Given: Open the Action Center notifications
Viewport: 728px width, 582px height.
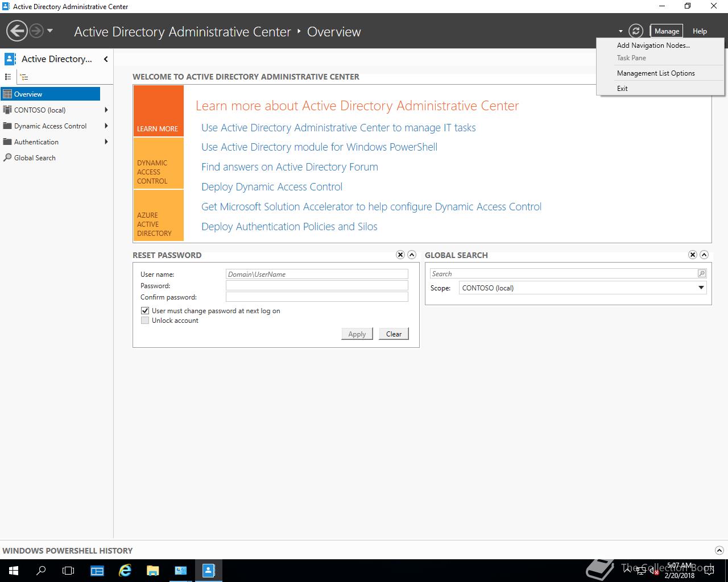Looking at the screenshot, I should point(709,571).
